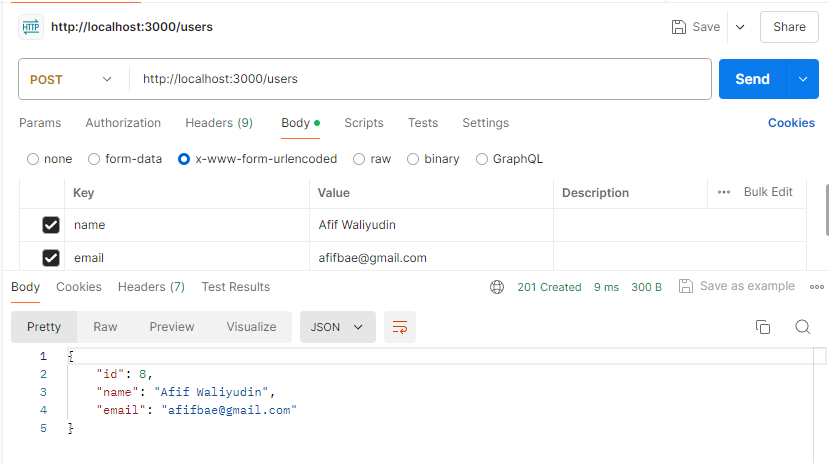Expand the Send button dropdown arrow
Viewport: 829px width, 463px height.
(803, 79)
